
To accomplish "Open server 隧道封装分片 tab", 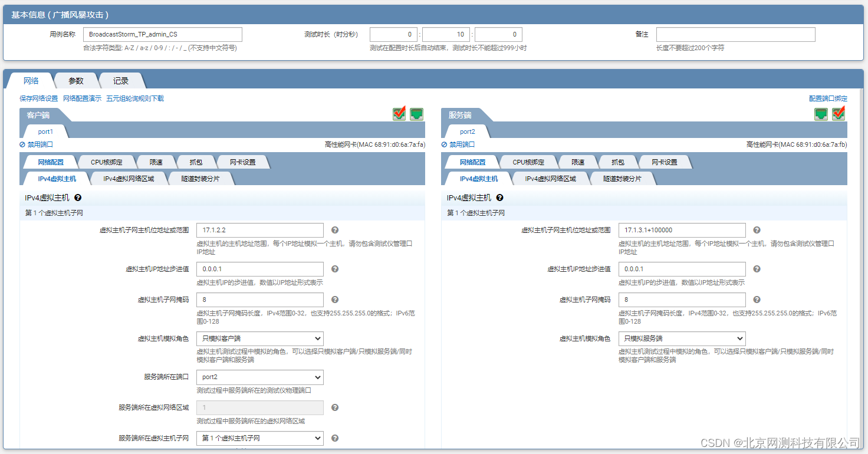I will click(x=623, y=179).
